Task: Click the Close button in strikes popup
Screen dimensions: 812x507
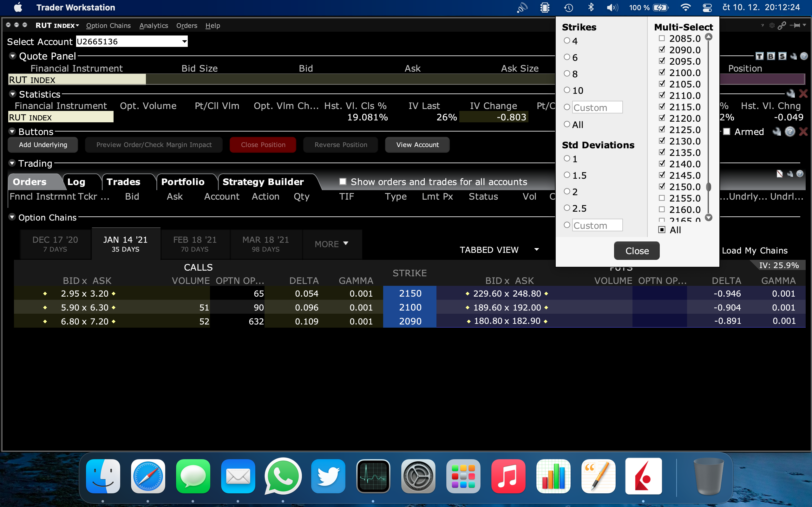Action: tap(637, 250)
